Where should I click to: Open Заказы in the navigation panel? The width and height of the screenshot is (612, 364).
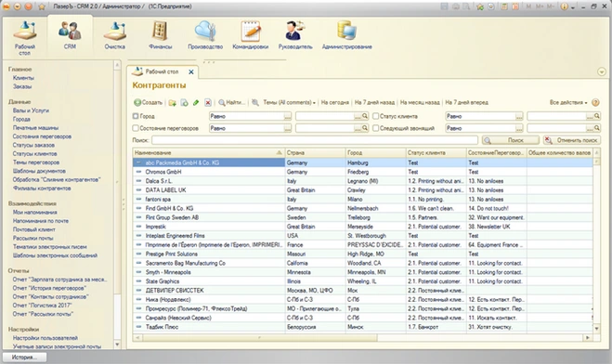(22, 86)
